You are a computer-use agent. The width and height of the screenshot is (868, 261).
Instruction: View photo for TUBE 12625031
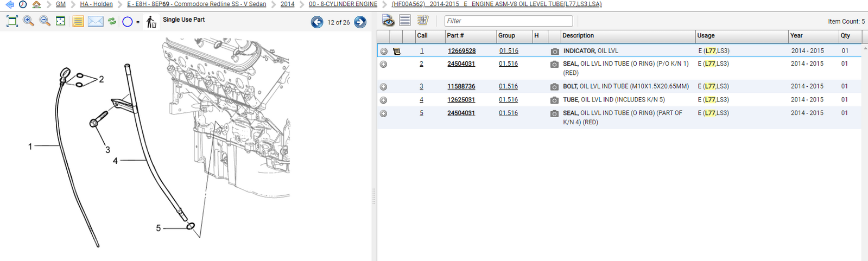pos(554,100)
